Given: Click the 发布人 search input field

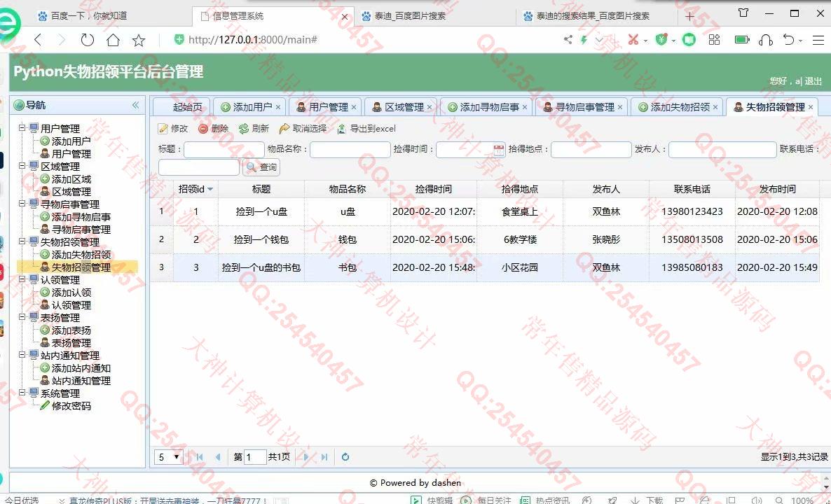Looking at the screenshot, I should coord(722,150).
